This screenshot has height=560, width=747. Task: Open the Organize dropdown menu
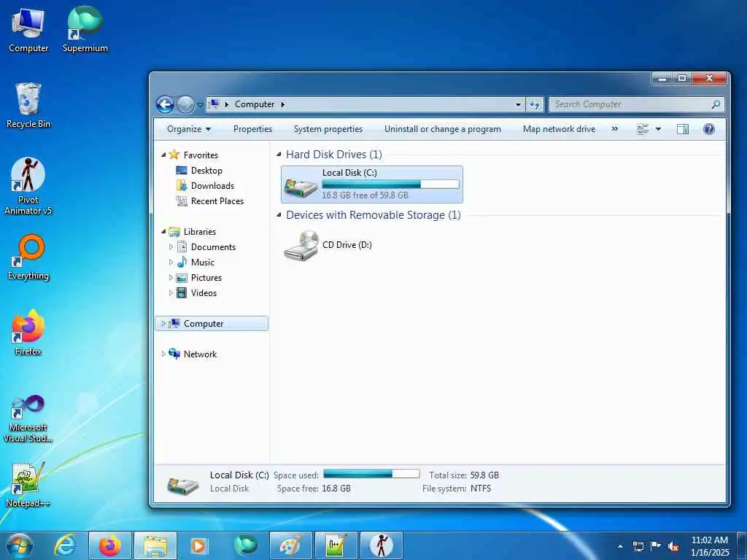pos(189,129)
